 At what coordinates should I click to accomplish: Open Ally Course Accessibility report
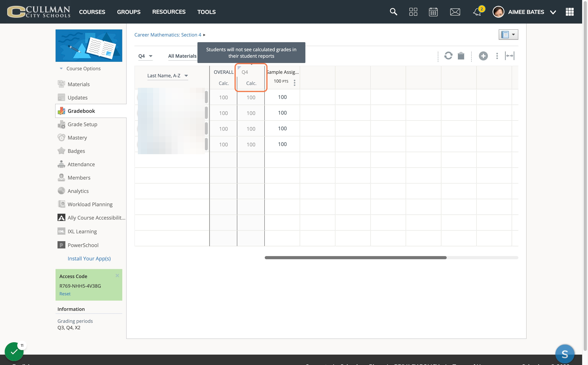pos(96,217)
